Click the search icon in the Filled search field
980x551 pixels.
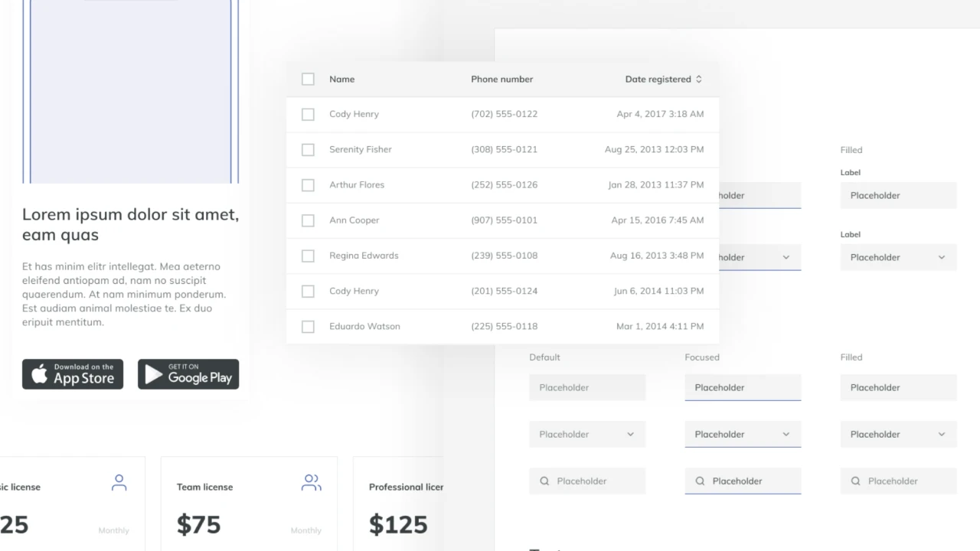tap(855, 481)
